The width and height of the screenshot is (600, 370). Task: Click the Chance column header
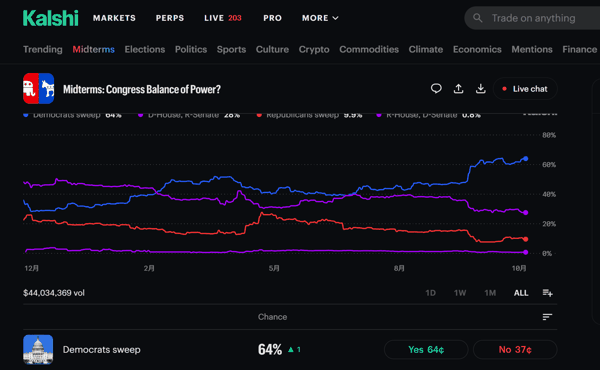[x=272, y=317]
